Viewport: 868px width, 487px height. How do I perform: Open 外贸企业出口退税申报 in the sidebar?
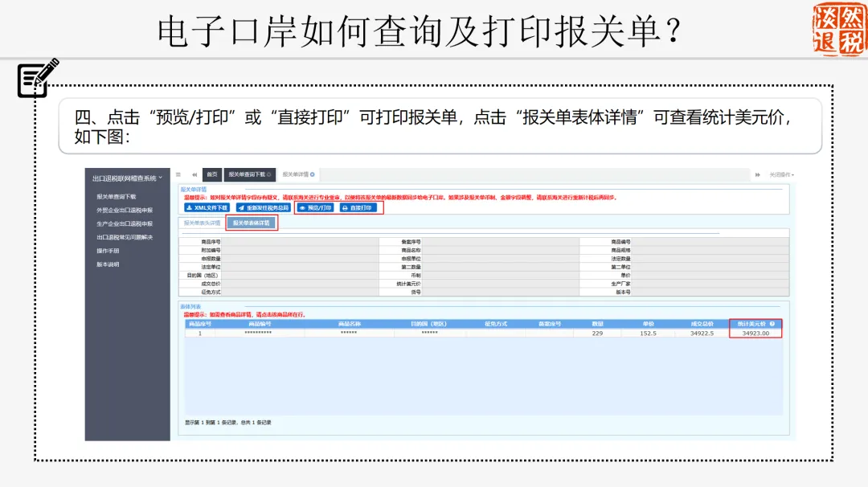125,211
